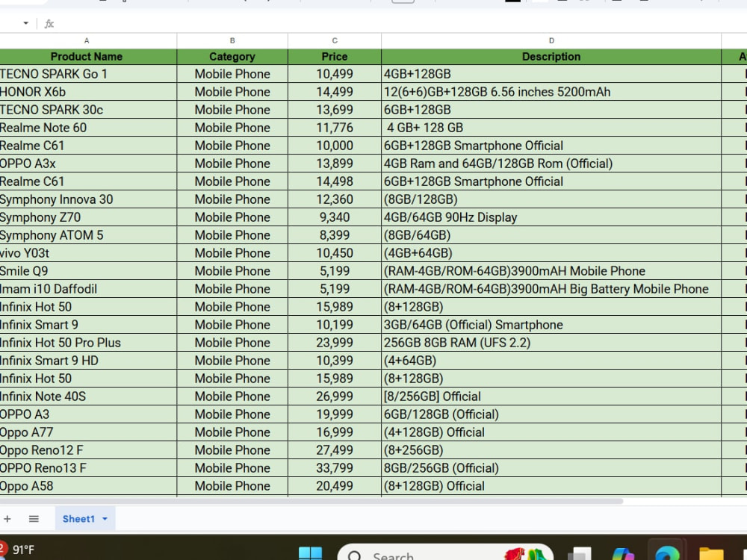Select the vivo Y03t cell

click(88, 253)
